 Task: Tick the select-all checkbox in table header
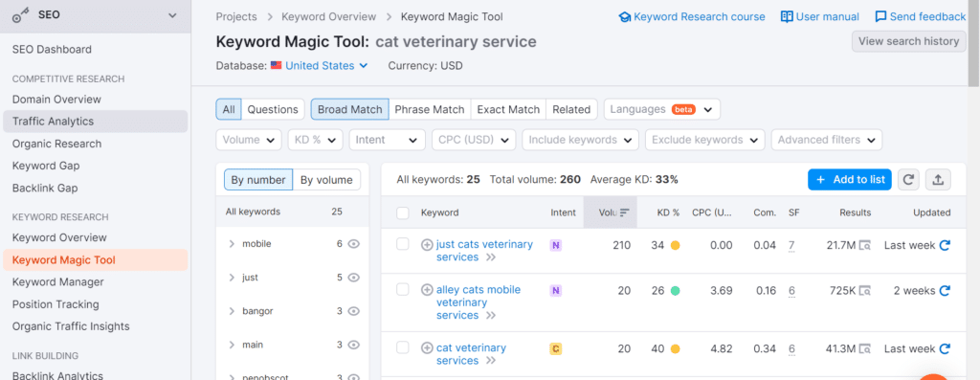tap(403, 213)
